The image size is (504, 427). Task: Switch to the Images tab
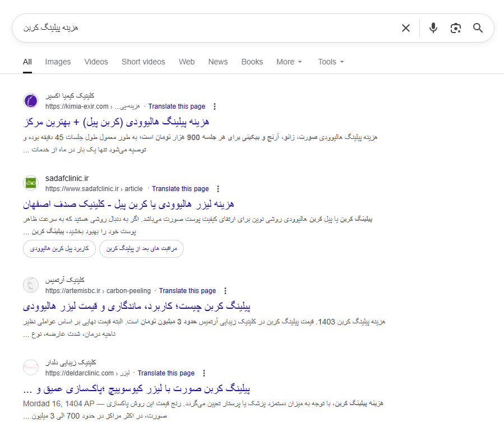click(58, 62)
